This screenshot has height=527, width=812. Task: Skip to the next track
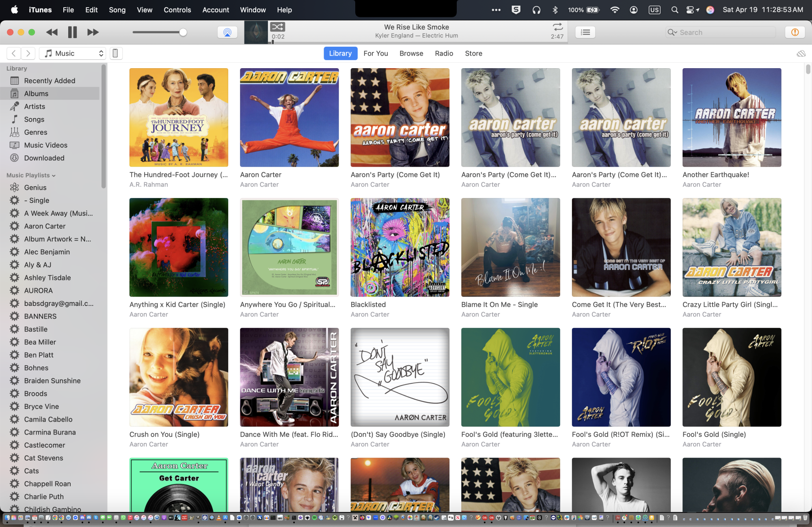click(93, 32)
